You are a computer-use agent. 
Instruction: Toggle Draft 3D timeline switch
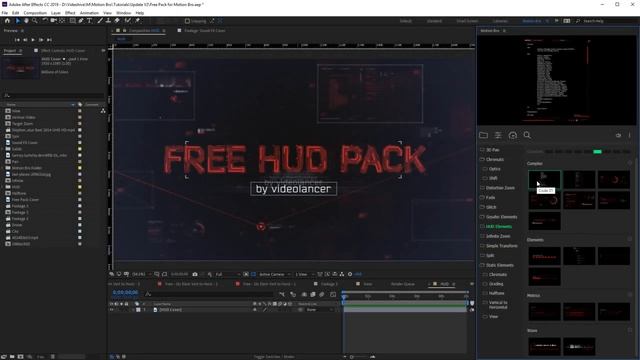pyautogui.click(x=293, y=294)
